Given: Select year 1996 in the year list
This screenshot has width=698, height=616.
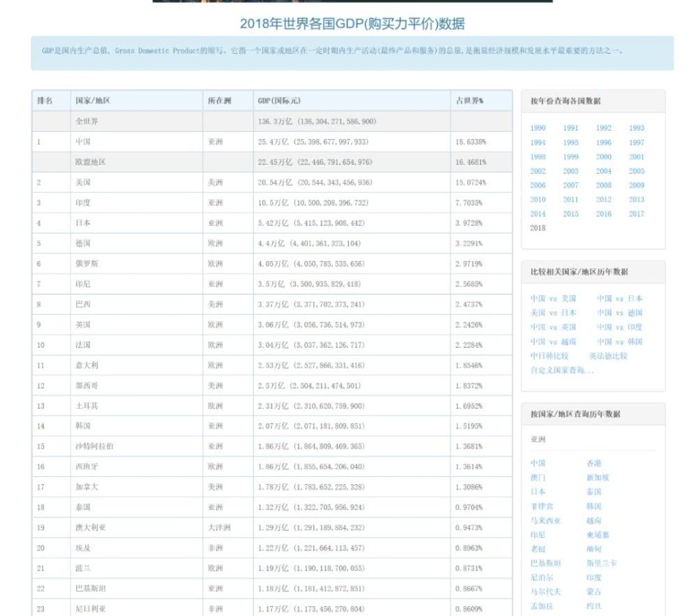Looking at the screenshot, I should pyautogui.click(x=604, y=142).
